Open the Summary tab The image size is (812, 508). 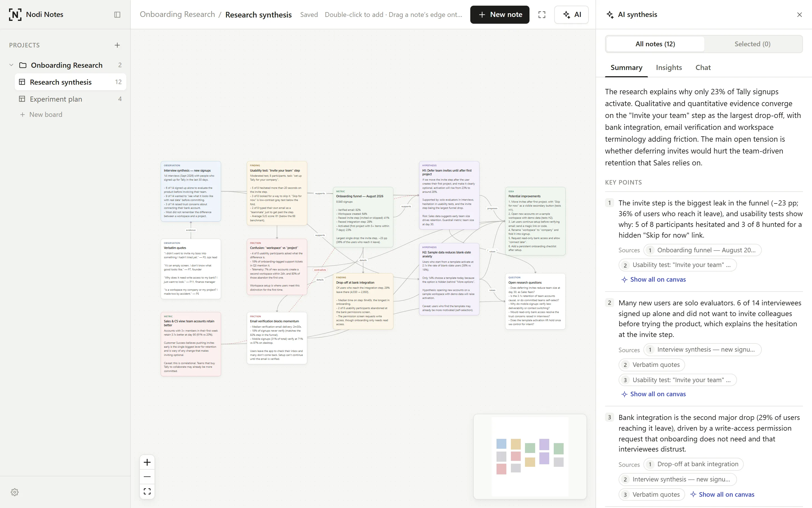626,67
